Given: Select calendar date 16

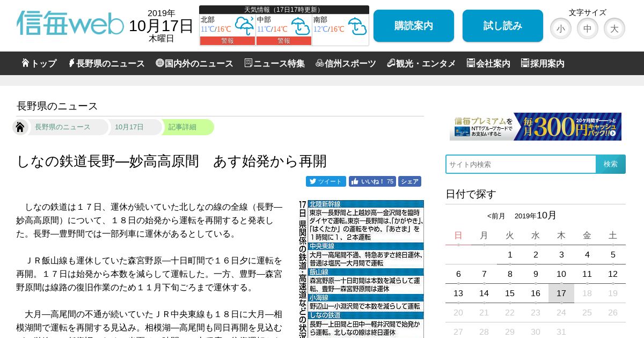Looking at the screenshot, I should tap(536, 293).
